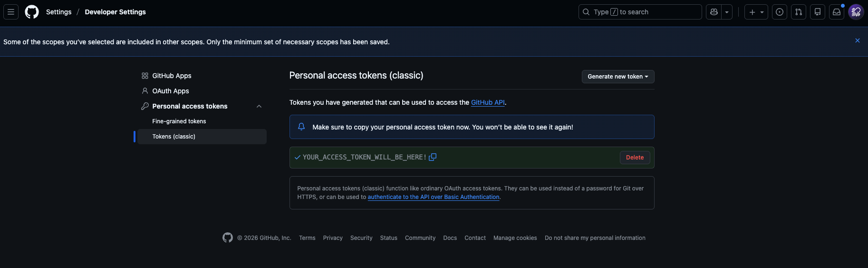Screen dimensions: 868x268
Task: Open Status footer link
Action: click(x=389, y=238)
